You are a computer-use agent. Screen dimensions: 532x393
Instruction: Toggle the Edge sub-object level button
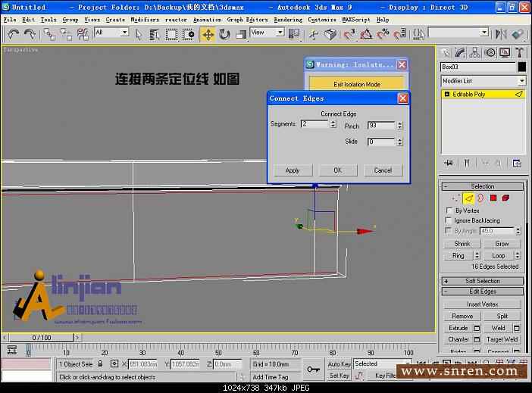pyautogui.click(x=468, y=198)
